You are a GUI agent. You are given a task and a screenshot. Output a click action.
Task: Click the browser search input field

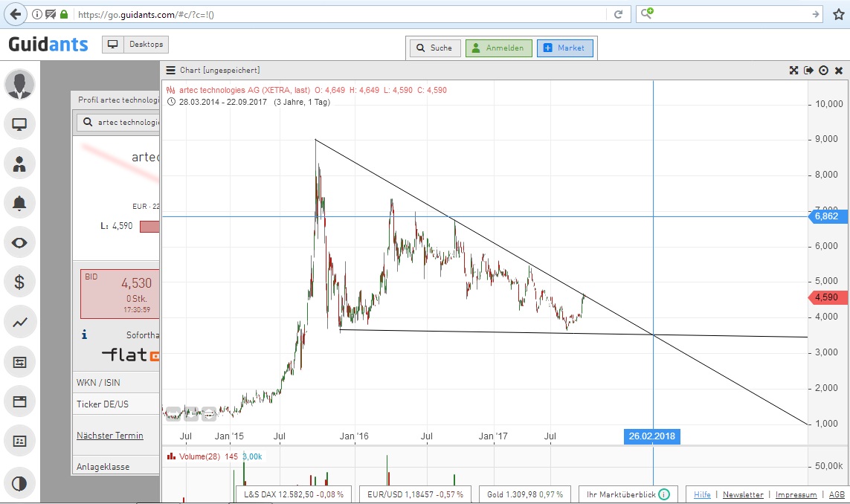tap(731, 15)
